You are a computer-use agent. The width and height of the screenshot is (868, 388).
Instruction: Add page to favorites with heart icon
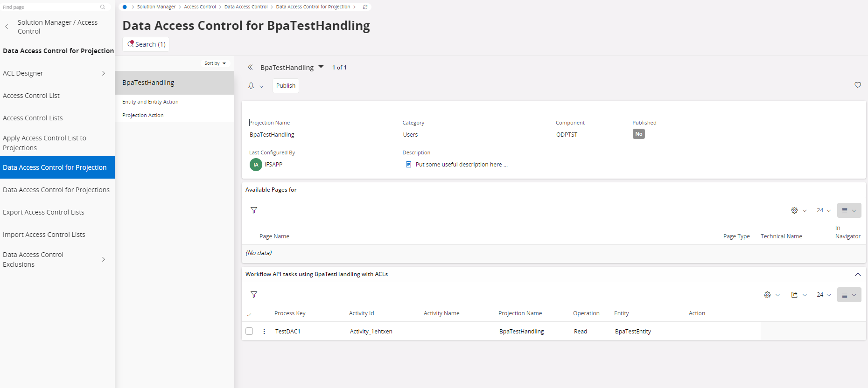858,85
